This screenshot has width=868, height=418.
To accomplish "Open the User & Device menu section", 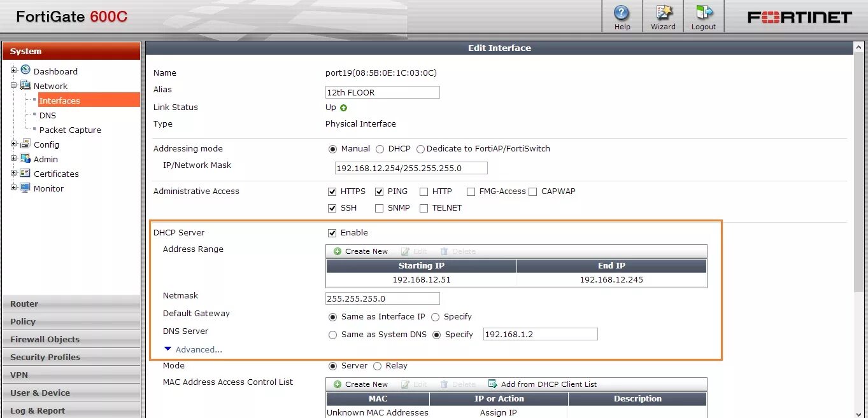I will pos(71,393).
